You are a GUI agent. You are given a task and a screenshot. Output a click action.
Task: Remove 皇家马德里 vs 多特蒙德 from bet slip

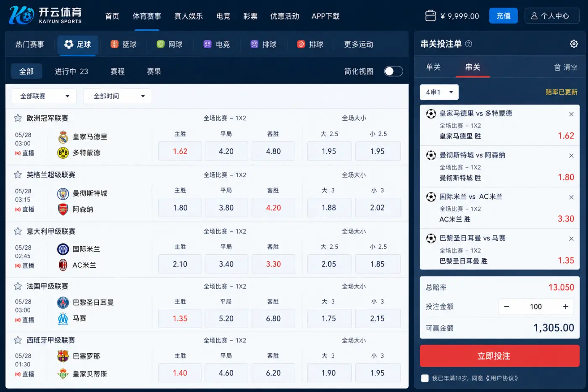click(571, 114)
